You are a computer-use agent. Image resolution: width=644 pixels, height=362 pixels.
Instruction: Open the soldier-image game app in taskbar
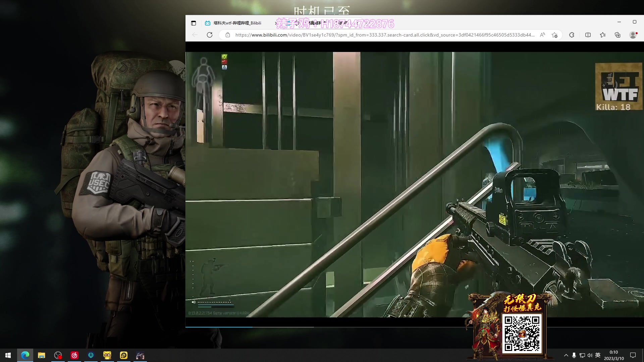[140, 355]
